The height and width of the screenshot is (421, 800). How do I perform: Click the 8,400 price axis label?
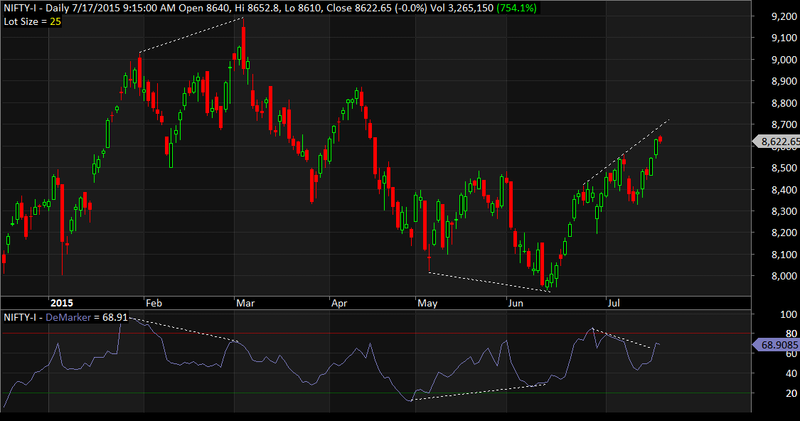(x=784, y=190)
